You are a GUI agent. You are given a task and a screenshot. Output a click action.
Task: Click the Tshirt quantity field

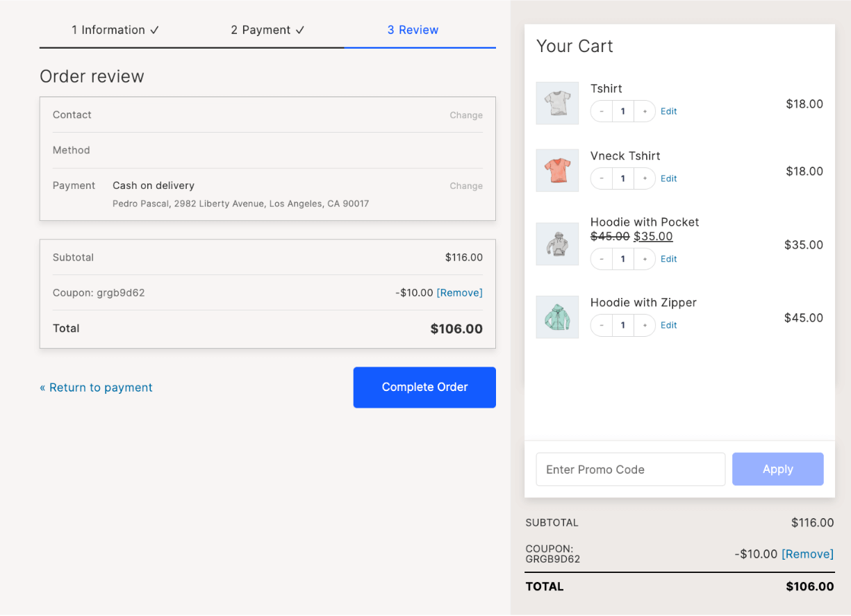pyautogui.click(x=623, y=111)
